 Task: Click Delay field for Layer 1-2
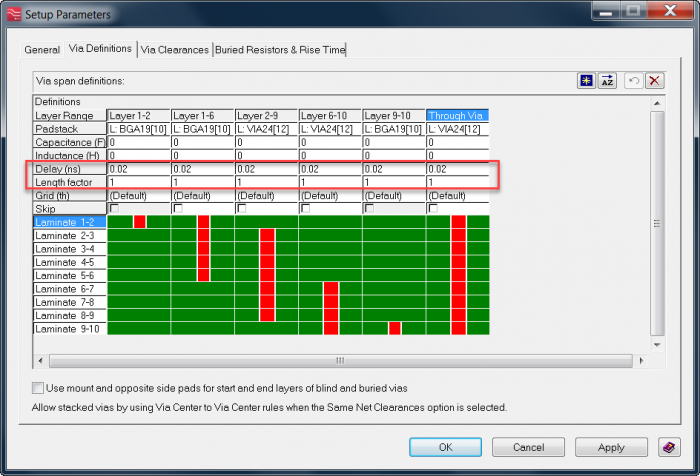139,169
